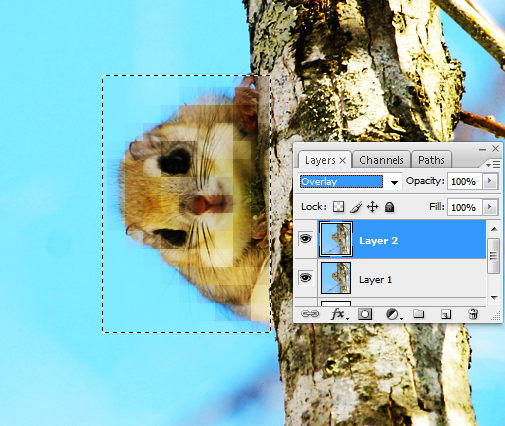Click the link layers icon

[310, 314]
